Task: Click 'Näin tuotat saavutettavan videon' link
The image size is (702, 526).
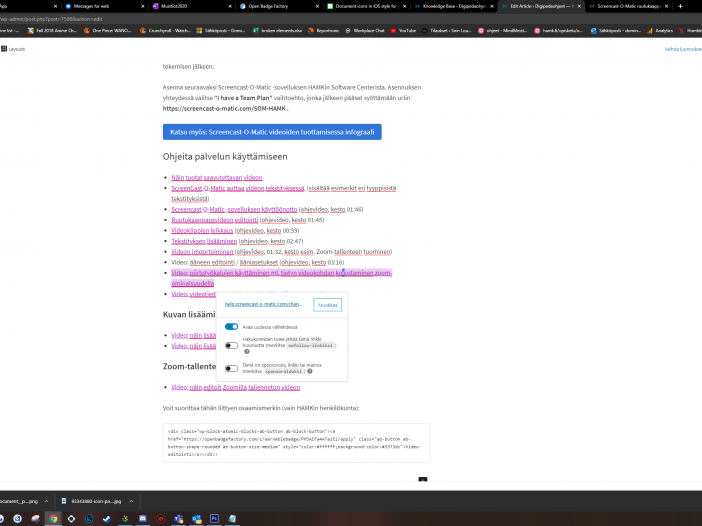Action: click(217, 178)
